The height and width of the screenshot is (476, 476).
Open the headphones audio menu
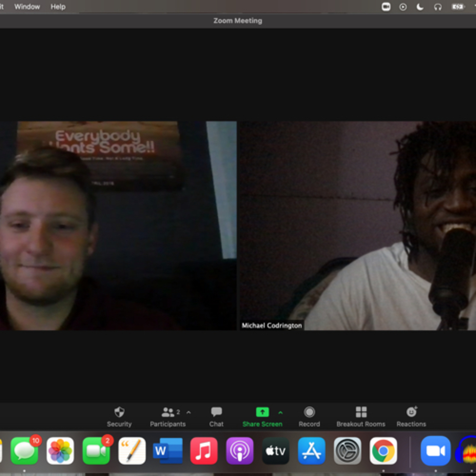click(x=438, y=7)
